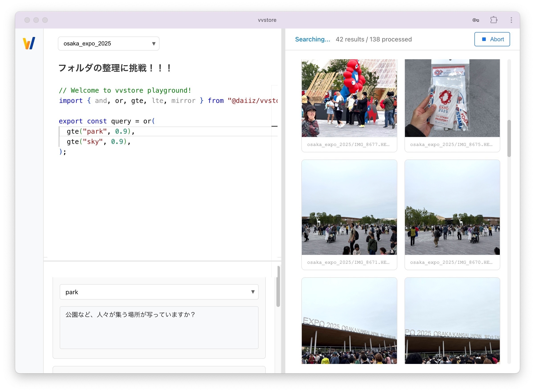The height and width of the screenshot is (392, 535).
Task: Open the osaka_expo_2025 folder dropdown
Action: click(108, 44)
